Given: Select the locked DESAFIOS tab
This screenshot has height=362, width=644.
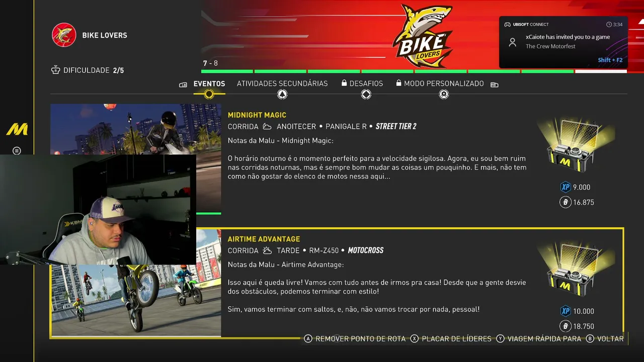Looking at the screenshot, I should point(362,83).
